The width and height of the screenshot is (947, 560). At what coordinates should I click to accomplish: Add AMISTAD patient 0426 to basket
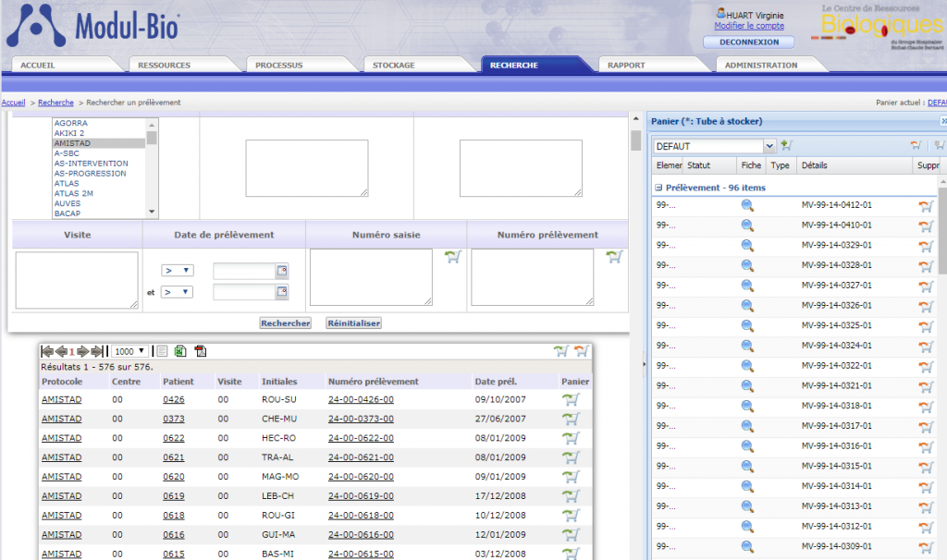(571, 399)
